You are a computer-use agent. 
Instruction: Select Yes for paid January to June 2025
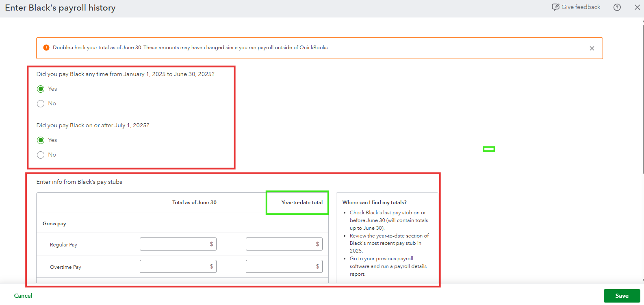(41, 89)
